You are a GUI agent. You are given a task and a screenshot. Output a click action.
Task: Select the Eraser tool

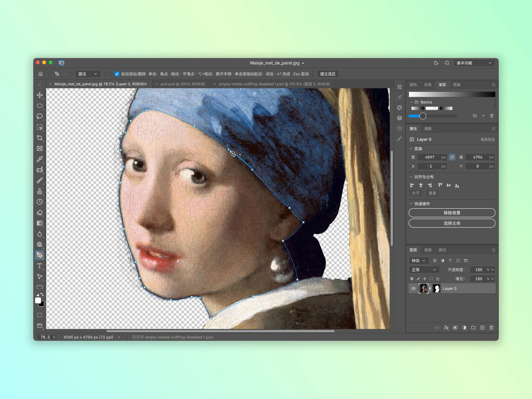tap(40, 212)
